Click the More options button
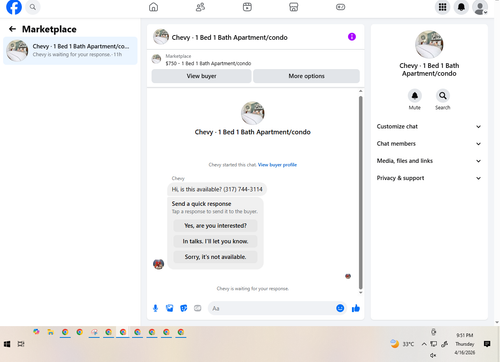The height and width of the screenshot is (362, 500). pyautogui.click(x=306, y=76)
